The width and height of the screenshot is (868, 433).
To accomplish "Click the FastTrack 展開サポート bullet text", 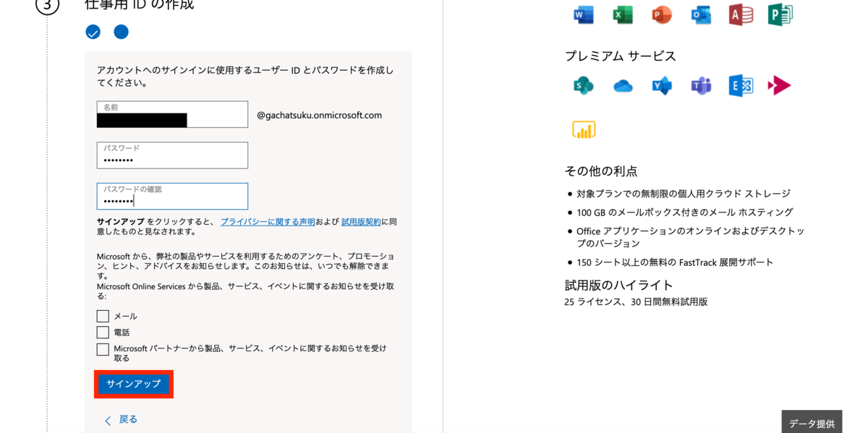I will 675,262.
